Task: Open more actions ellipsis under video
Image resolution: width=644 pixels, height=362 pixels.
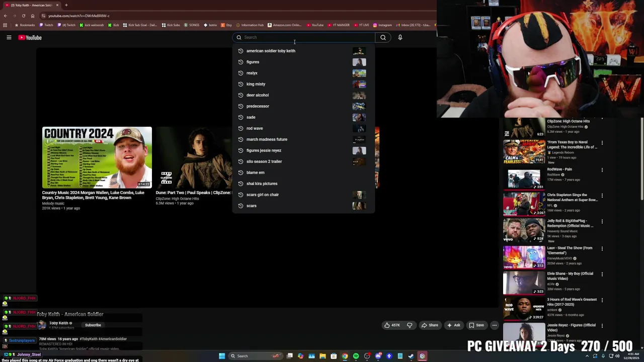Action: tap(495, 325)
